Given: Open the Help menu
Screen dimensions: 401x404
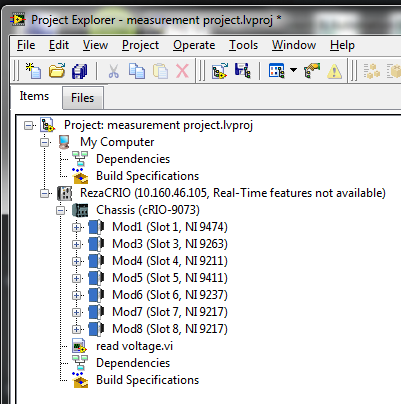Looking at the screenshot, I should click(x=342, y=45).
